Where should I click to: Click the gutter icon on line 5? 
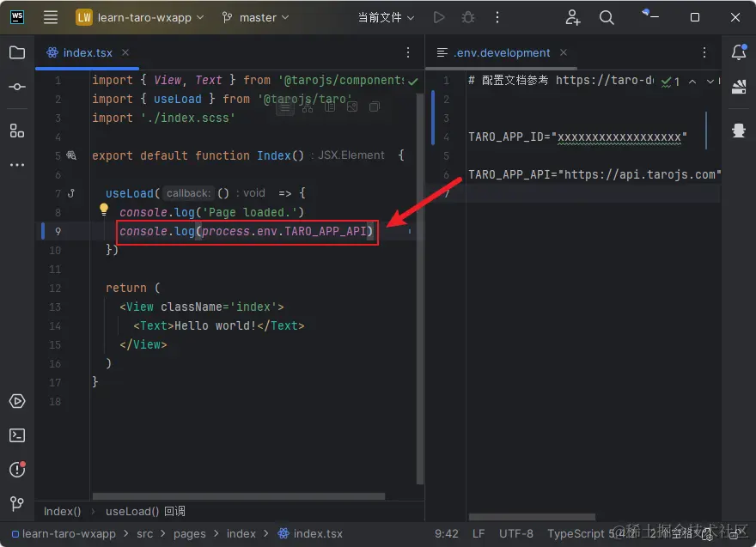point(71,155)
